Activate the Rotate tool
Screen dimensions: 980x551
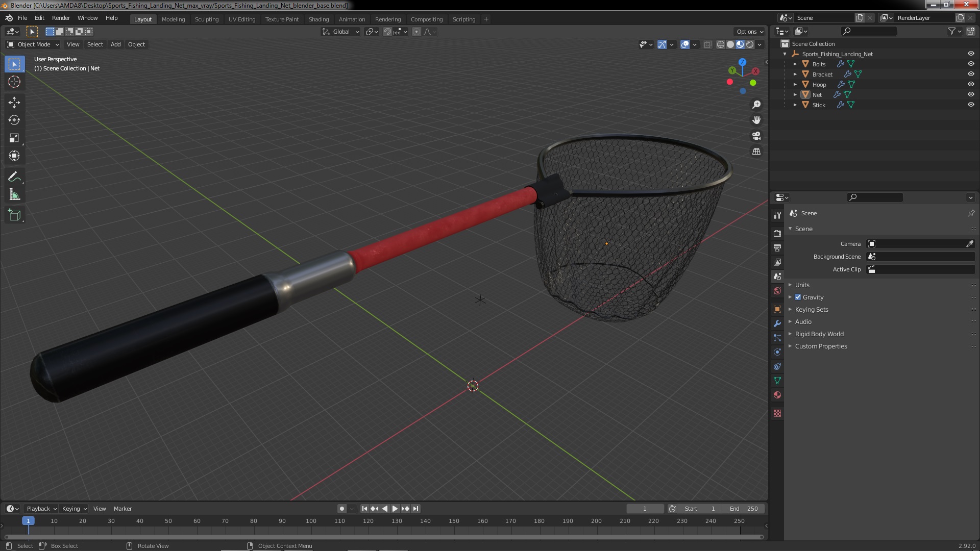coord(14,120)
